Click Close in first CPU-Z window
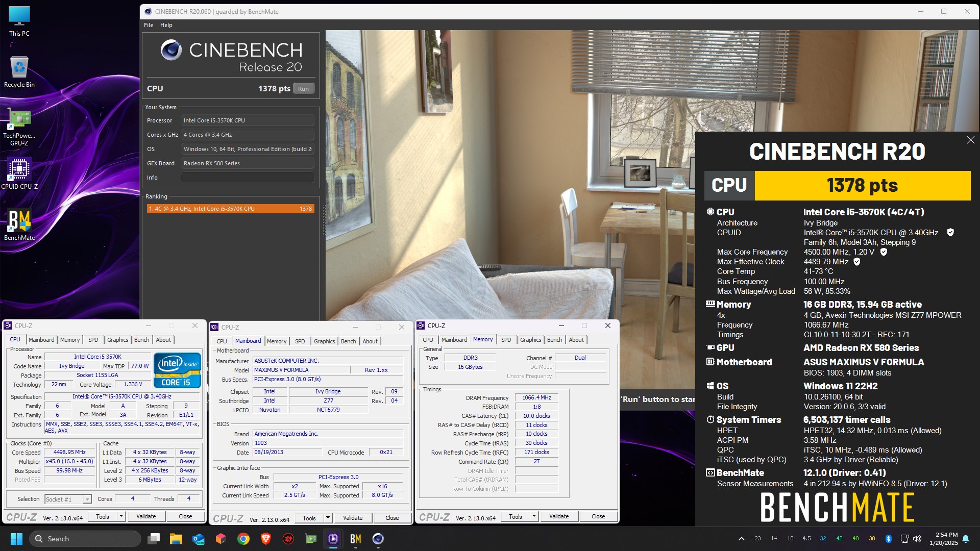 coord(185,516)
